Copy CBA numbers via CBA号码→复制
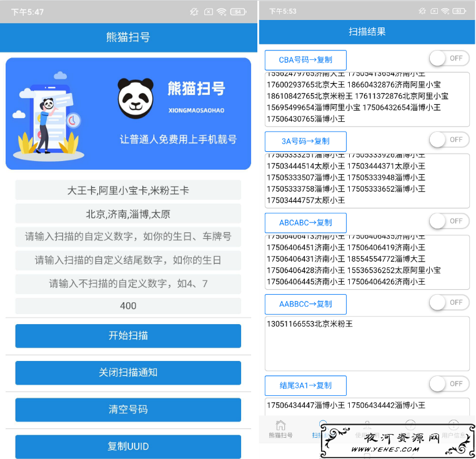Viewport: 476px width, 459px height. click(305, 60)
